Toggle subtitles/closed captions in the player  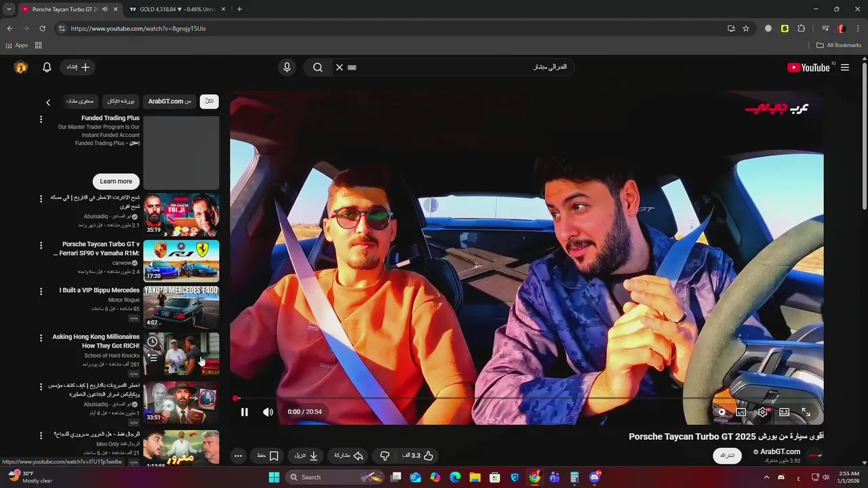(x=741, y=412)
